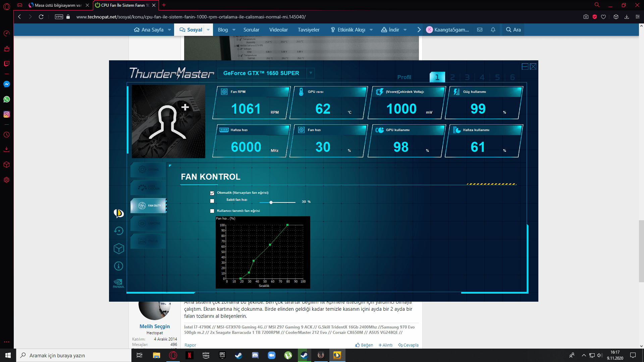Viewport: 644px width, 362px height.
Task: Click the 3D cube icon in sidebar
Action: 119,248
